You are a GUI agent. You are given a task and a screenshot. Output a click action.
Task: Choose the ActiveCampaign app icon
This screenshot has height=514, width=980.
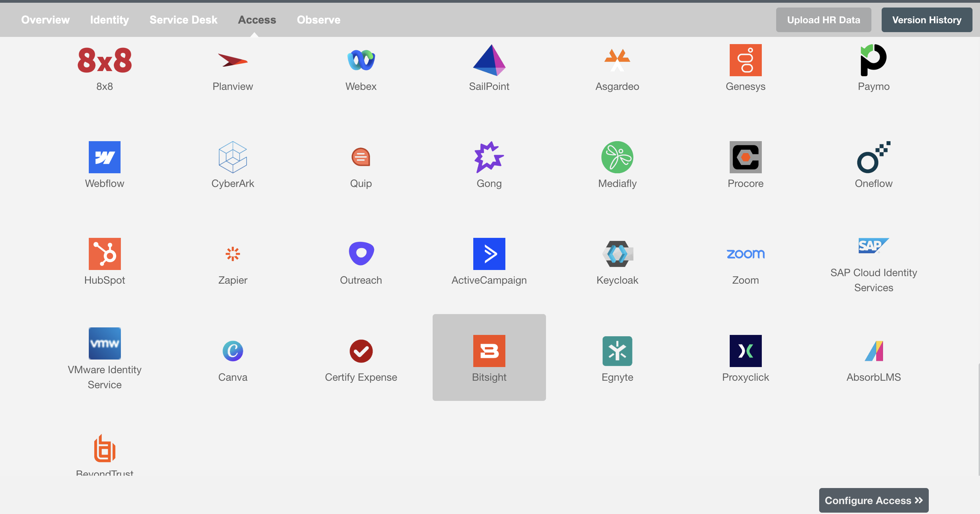point(489,254)
